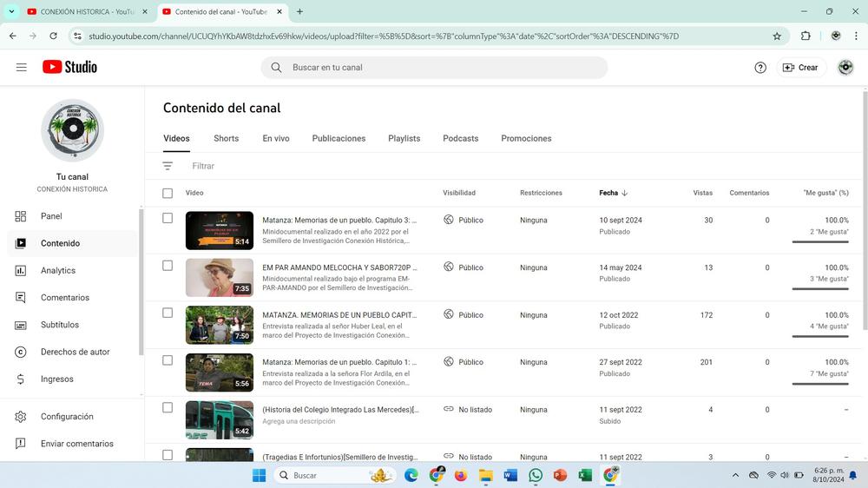Click the YouTube Studio logo
The width and height of the screenshot is (868, 488).
pos(69,67)
